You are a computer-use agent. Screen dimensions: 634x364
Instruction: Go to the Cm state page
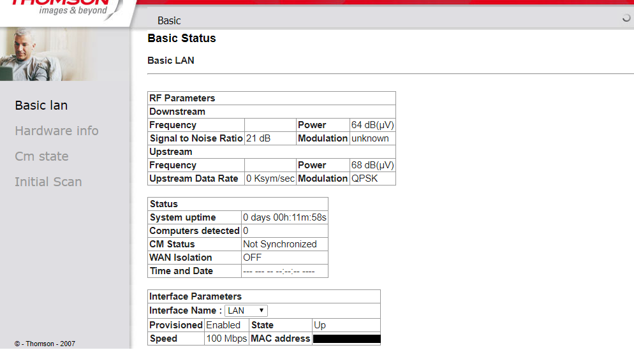tap(41, 156)
